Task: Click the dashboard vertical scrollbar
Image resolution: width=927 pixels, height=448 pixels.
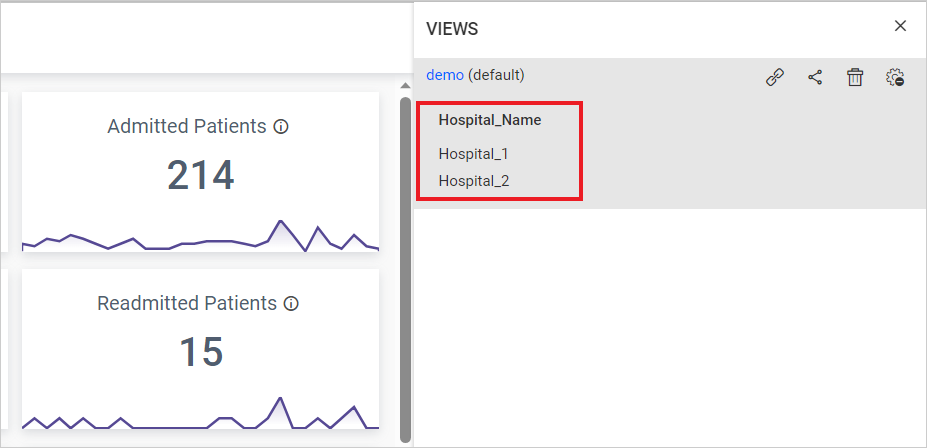Action: pos(405,270)
